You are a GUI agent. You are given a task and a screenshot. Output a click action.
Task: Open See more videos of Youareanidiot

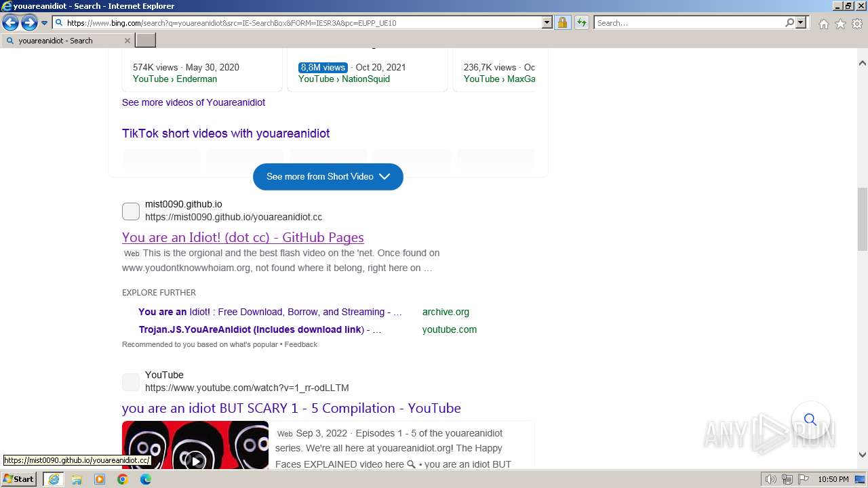click(x=193, y=102)
